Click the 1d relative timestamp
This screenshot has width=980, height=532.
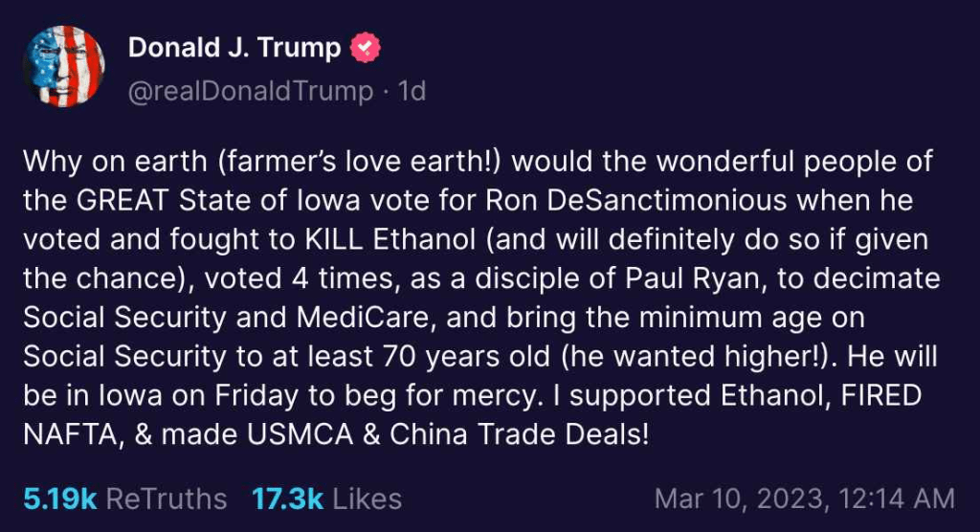pos(412,91)
